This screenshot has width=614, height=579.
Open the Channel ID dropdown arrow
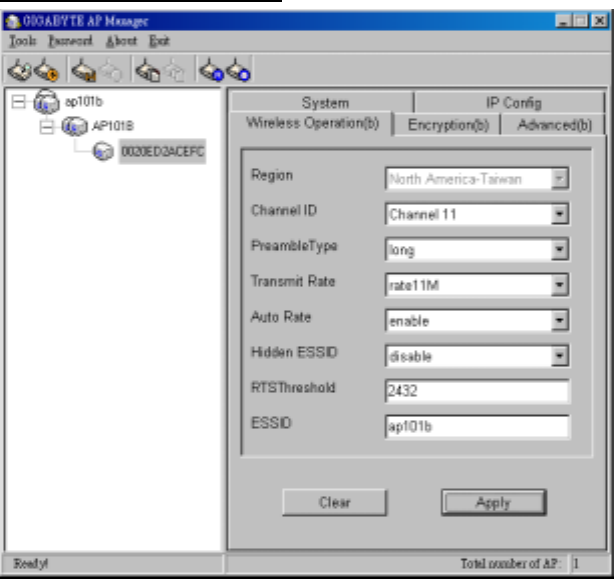point(560,214)
